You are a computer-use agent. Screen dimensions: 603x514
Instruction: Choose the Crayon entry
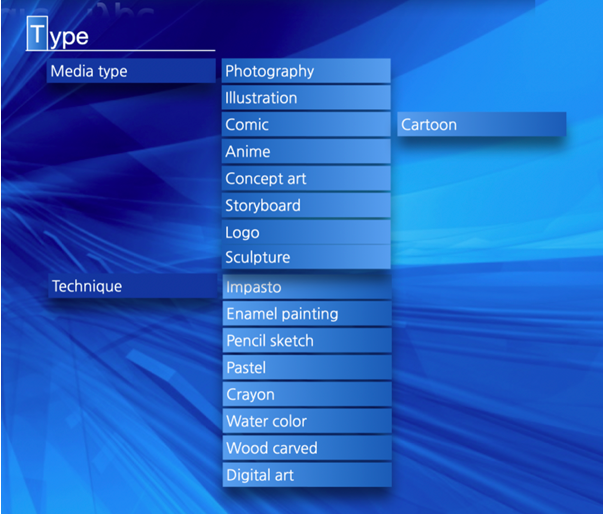[x=307, y=394]
